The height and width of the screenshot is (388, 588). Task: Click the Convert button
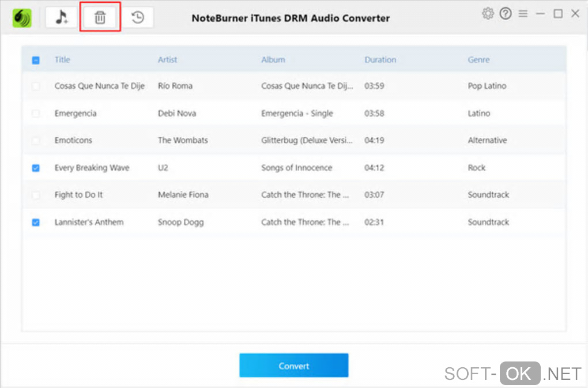(x=293, y=366)
